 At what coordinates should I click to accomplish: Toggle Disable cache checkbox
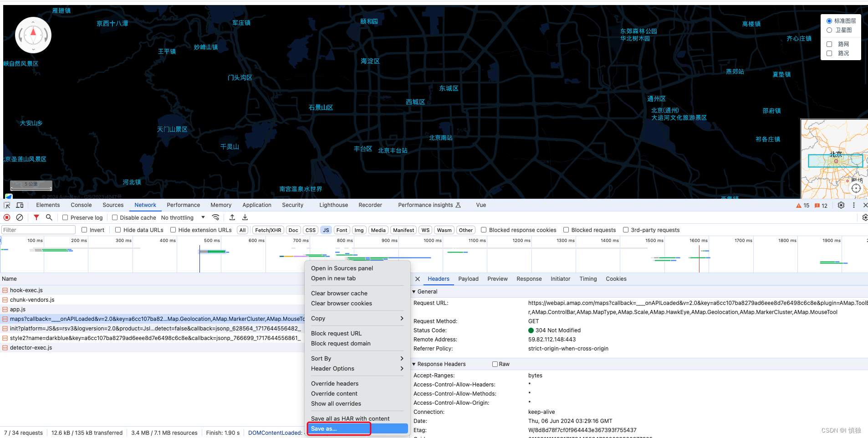[115, 217]
